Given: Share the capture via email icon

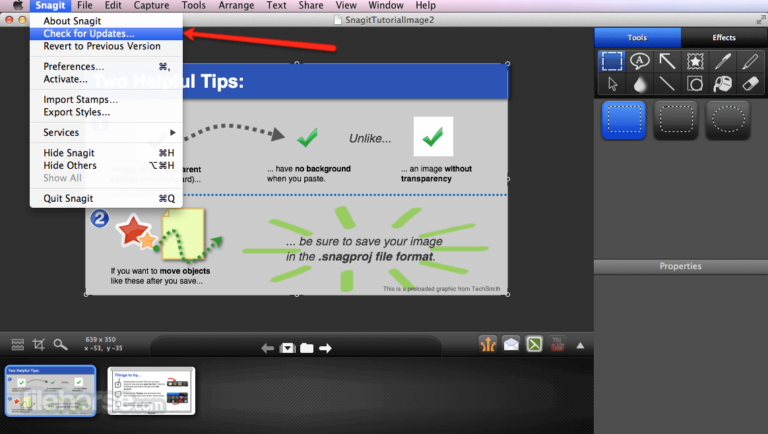Looking at the screenshot, I should [511, 344].
